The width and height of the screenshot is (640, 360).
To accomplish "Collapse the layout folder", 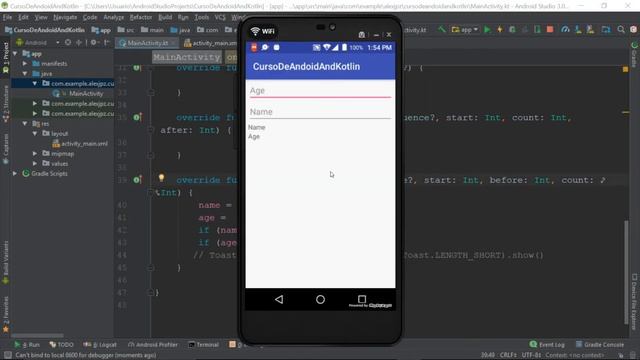I will pyautogui.click(x=35, y=133).
